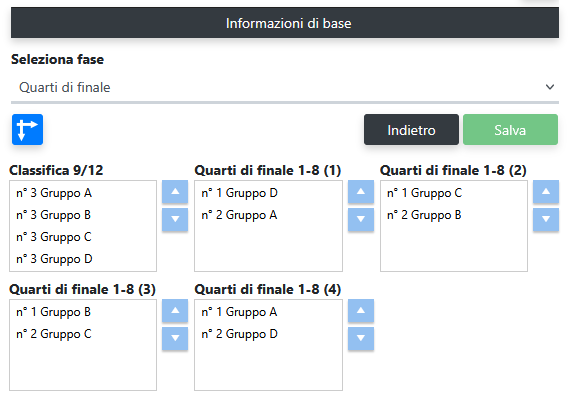The width and height of the screenshot is (569, 405).
Task: Click up arrow for Quarti di finale 1-8 (1)
Action: coord(361,192)
